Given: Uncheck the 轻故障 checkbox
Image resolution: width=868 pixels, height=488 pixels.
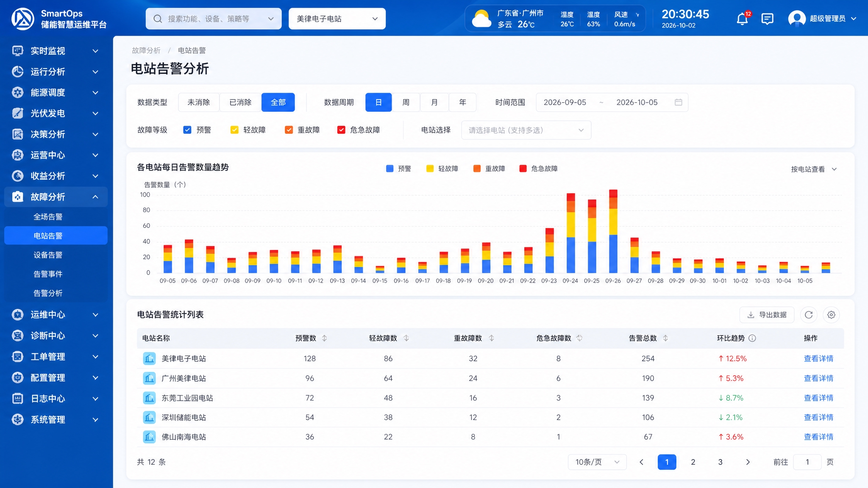Looking at the screenshot, I should (234, 130).
